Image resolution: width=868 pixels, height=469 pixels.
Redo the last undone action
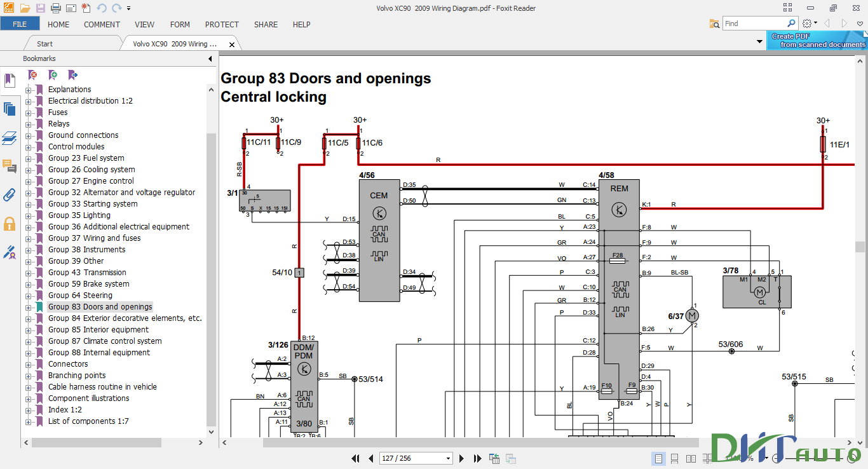(116, 8)
